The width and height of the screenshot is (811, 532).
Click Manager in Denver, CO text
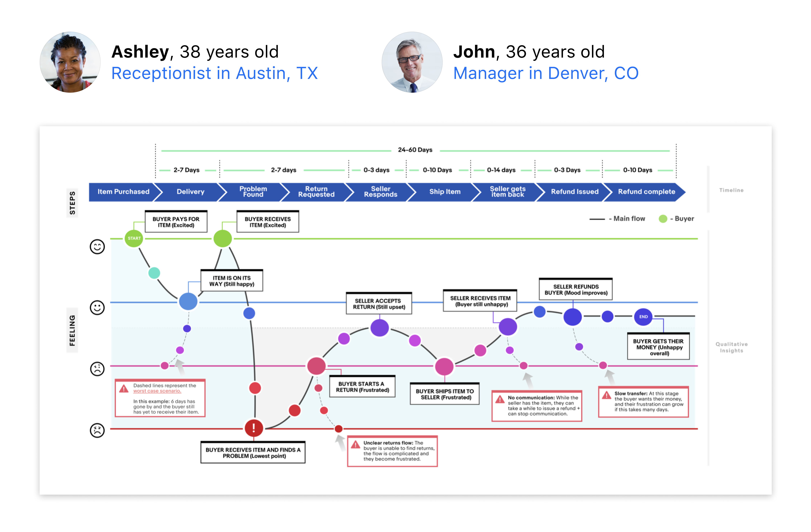tap(546, 73)
